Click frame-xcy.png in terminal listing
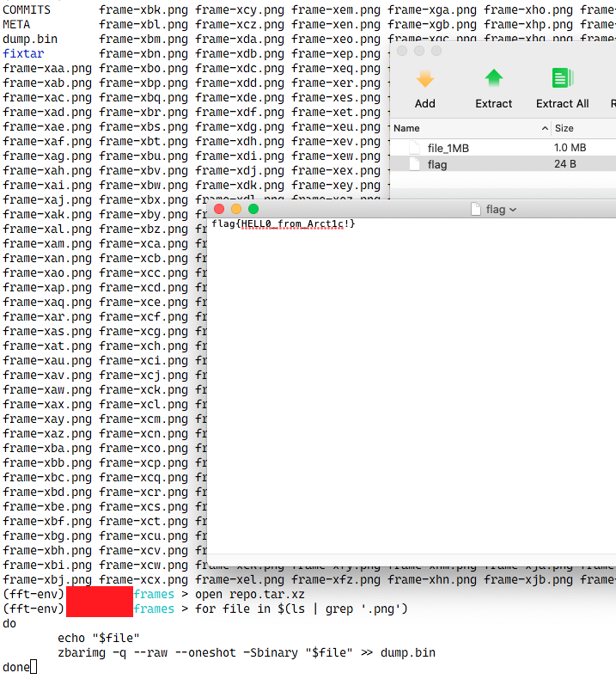616x679 pixels. point(240,9)
